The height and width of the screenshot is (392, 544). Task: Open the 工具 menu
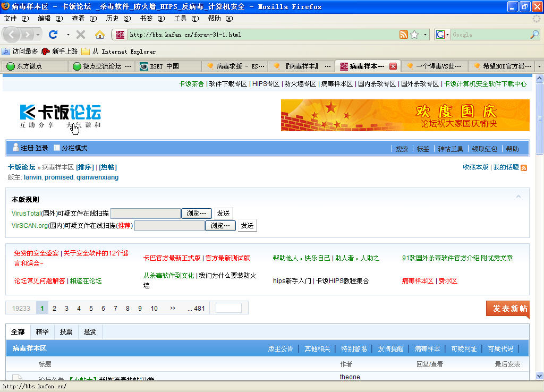186,19
